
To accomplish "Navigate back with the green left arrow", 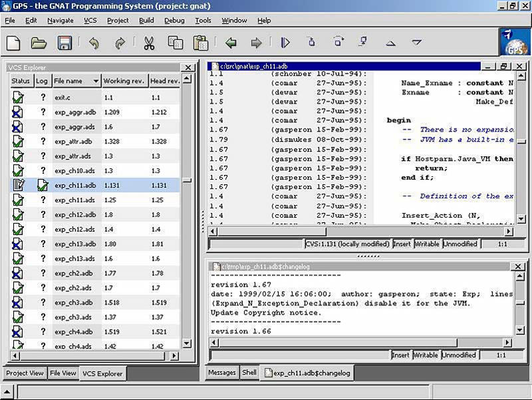I will 231,43.
